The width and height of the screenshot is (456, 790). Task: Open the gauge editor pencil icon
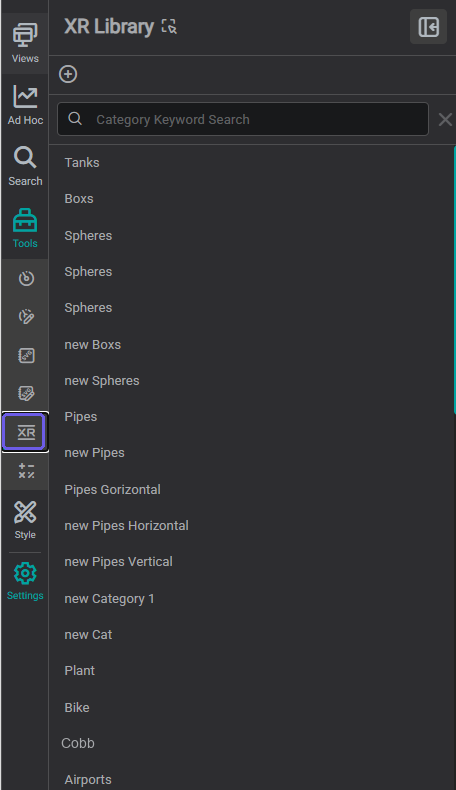click(26, 316)
